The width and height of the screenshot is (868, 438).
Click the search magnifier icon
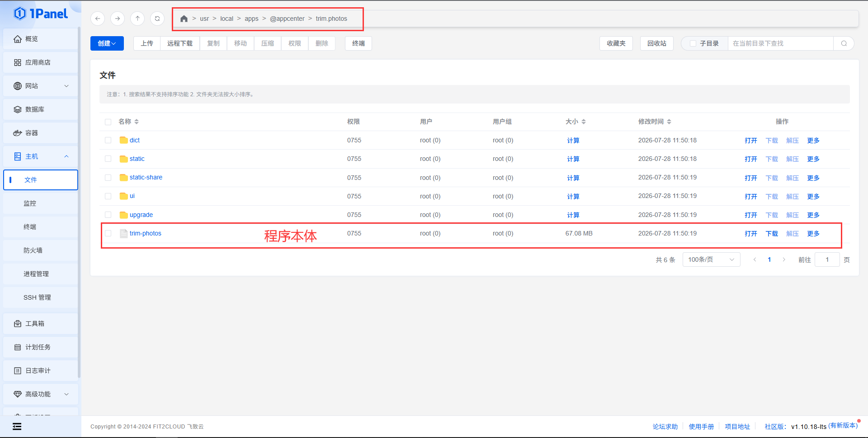[844, 43]
